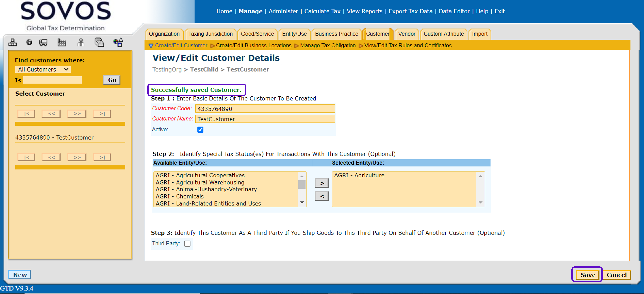Open the All Customers dropdown
Screen dimensions: 644x294
coord(43,69)
